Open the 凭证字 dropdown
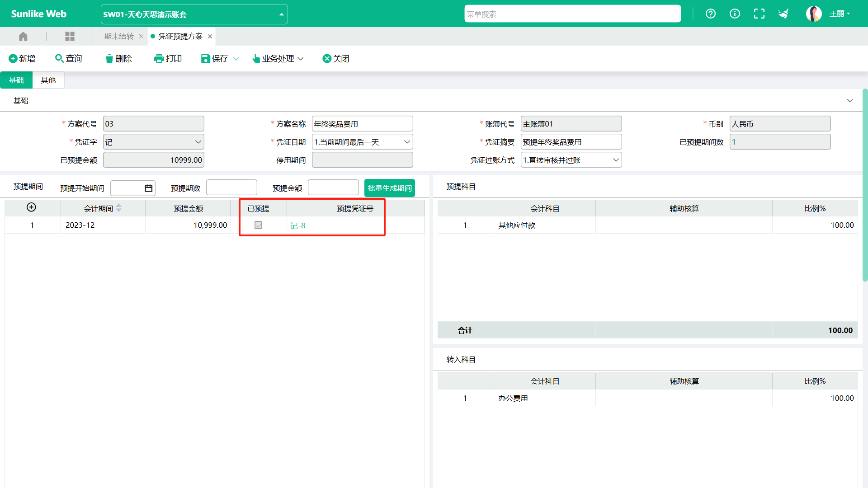The height and width of the screenshot is (488, 868). (154, 142)
